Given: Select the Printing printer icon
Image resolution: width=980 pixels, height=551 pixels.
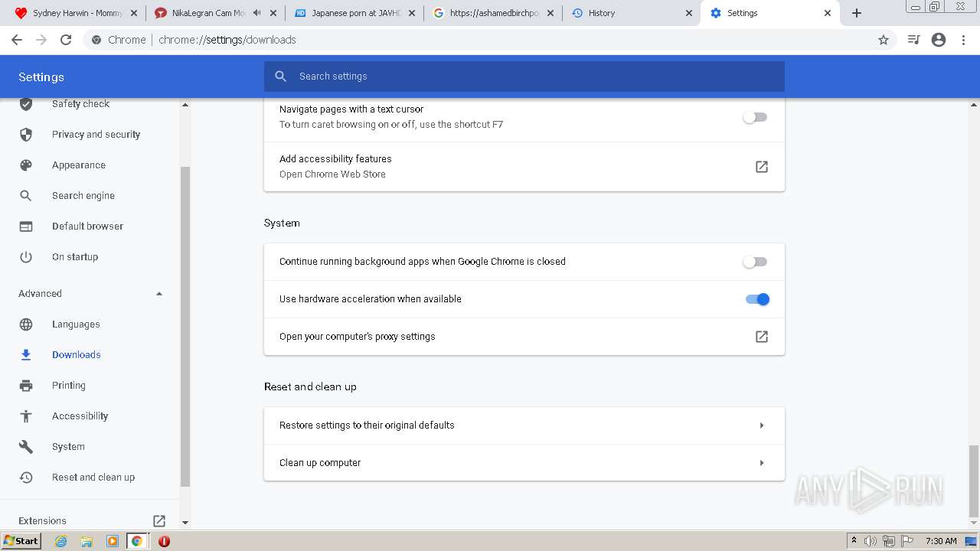Looking at the screenshot, I should 26,386.
